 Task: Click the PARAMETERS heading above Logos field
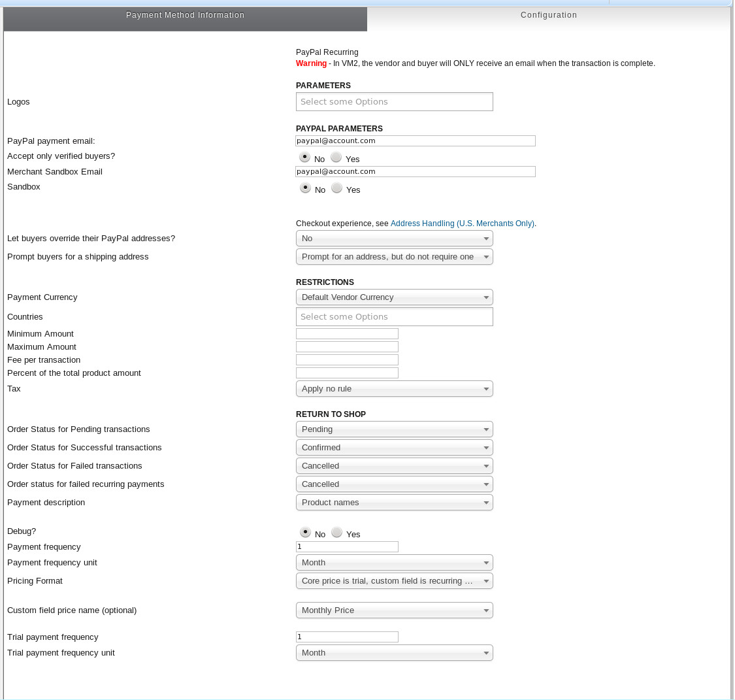[x=323, y=86]
